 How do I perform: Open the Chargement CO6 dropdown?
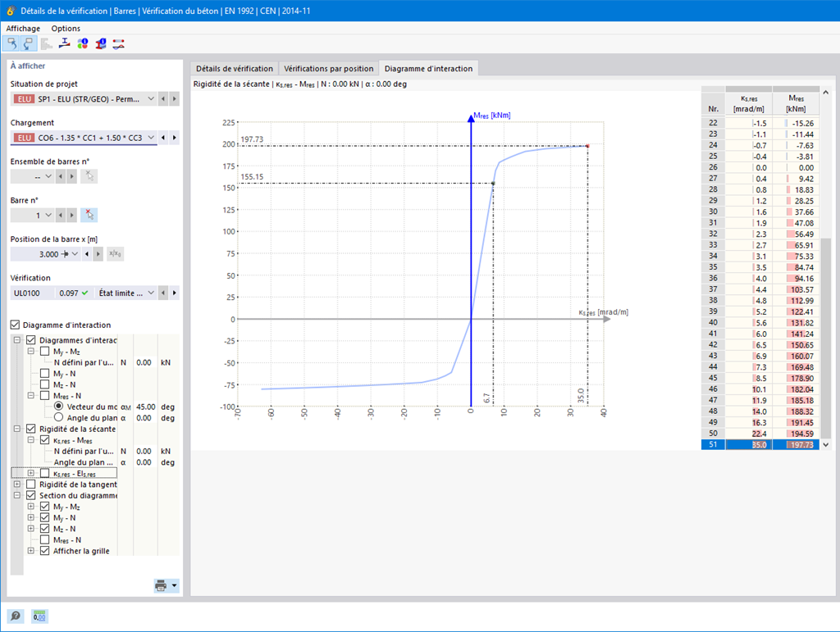pyautogui.click(x=151, y=138)
